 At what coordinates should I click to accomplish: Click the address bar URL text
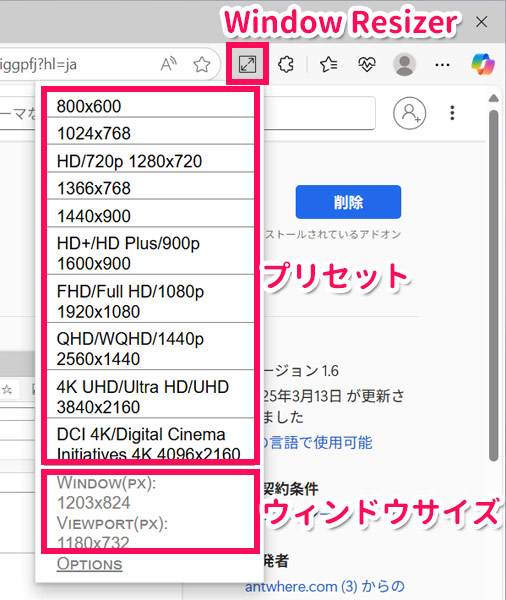pos(38,65)
